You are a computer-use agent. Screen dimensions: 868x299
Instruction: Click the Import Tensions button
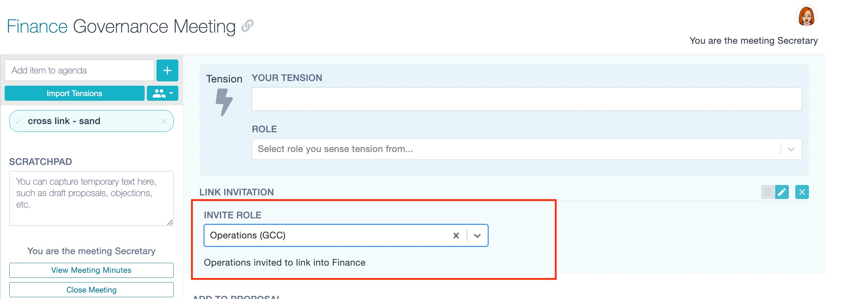pyautogui.click(x=74, y=94)
